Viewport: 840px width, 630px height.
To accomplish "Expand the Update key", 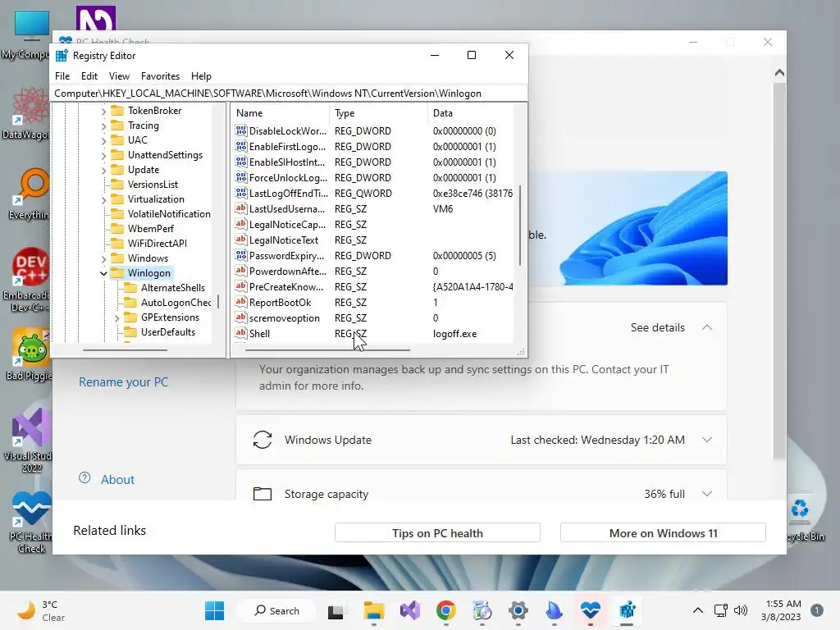I will [x=103, y=170].
